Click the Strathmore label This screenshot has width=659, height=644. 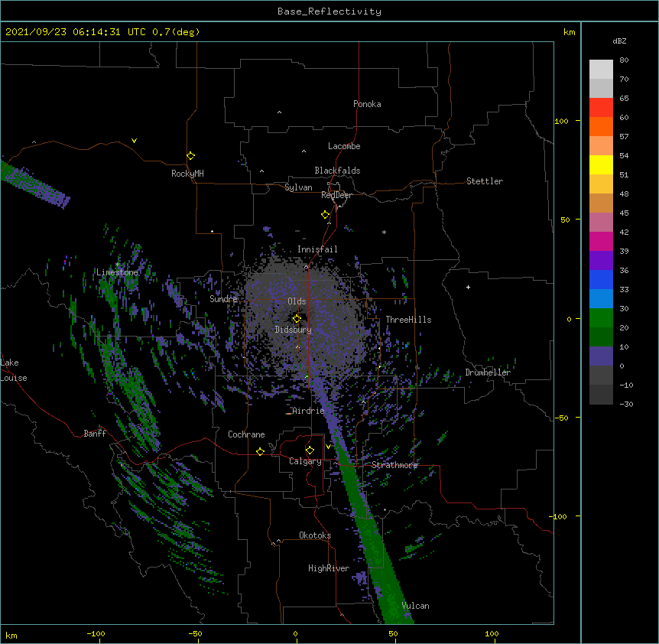coord(394,465)
